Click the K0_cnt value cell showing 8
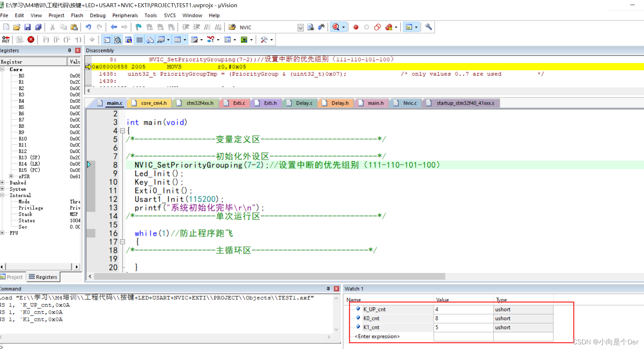Viewport: 644px width, 349px height. pos(464,318)
